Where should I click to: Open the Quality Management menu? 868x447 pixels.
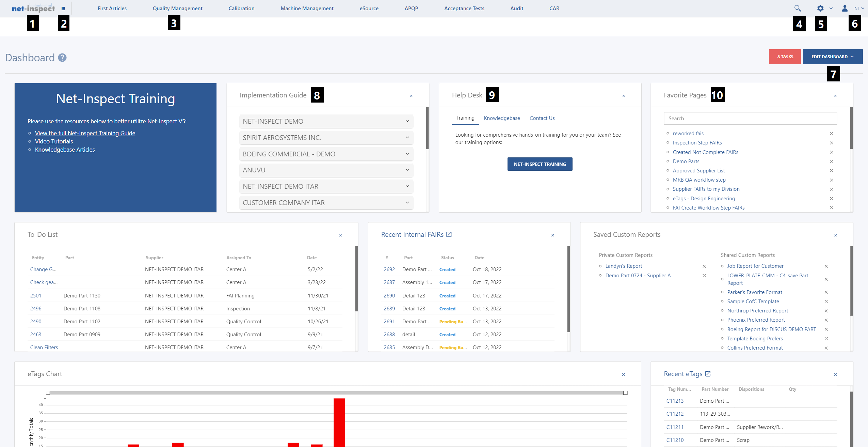pos(178,8)
